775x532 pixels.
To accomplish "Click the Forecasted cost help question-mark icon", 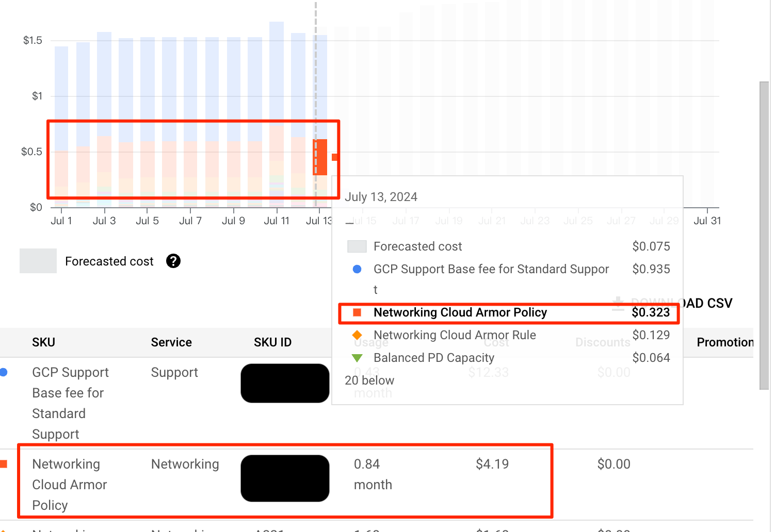I will [x=173, y=261].
